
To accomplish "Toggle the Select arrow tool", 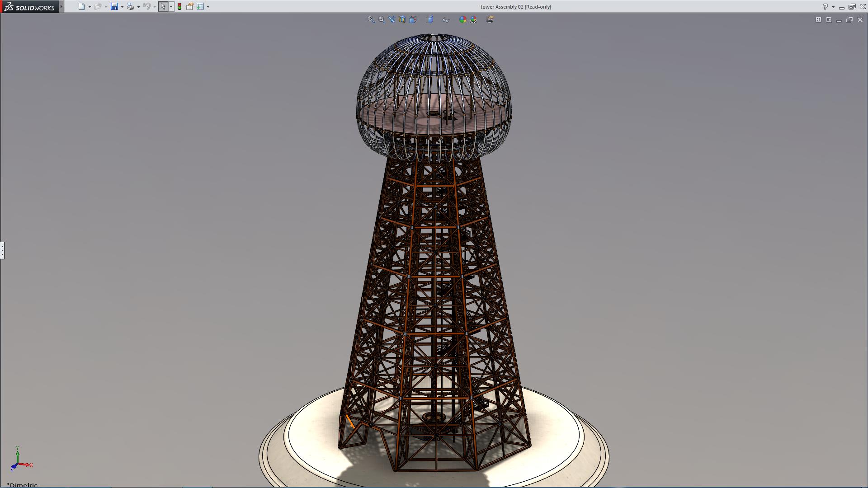I will pos(163,7).
